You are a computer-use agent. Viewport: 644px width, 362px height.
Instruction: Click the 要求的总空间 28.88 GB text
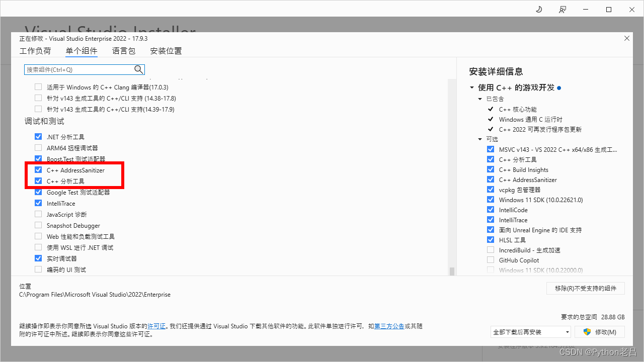coord(593,317)
